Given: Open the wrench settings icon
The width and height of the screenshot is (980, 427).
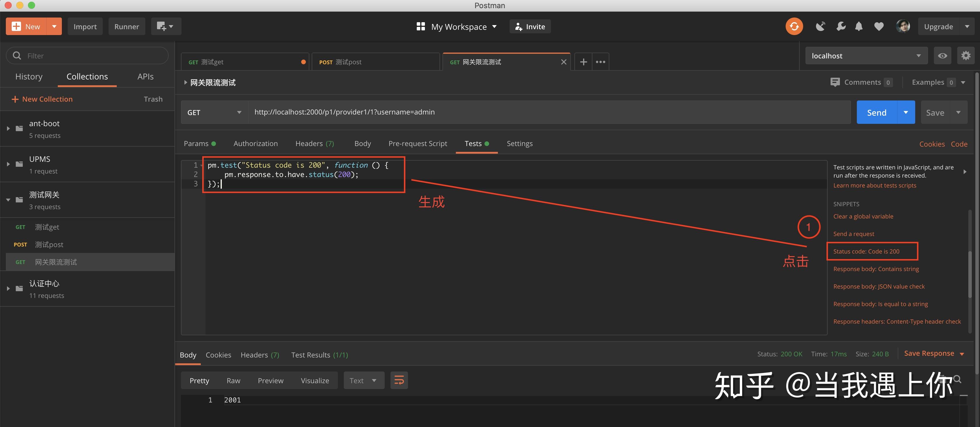Looking at the screenshot, I should (841, 26).
